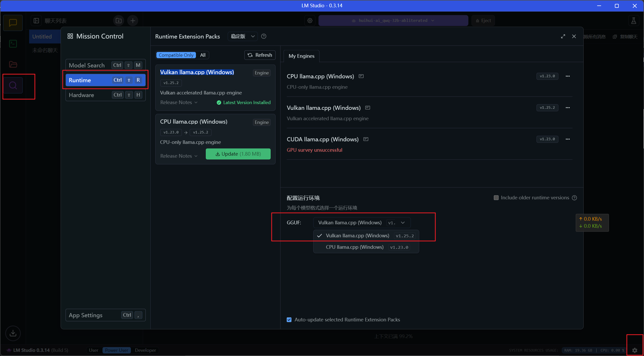
Task: Expand the Mission Control panel to fullscreen
Action: coord(563,36)
